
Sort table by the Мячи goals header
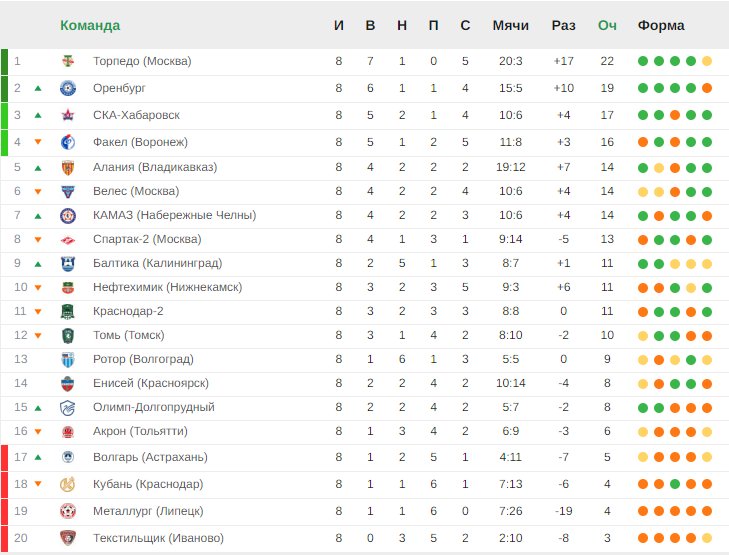coord(510,25)
